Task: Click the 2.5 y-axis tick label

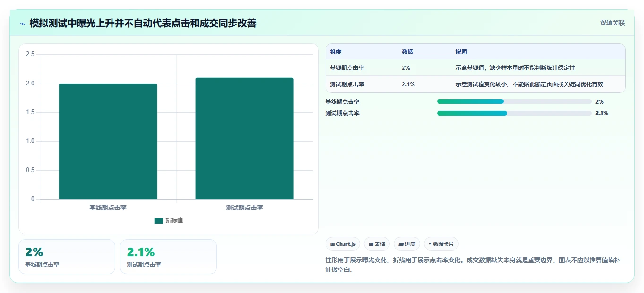Action: pos(30,54)
